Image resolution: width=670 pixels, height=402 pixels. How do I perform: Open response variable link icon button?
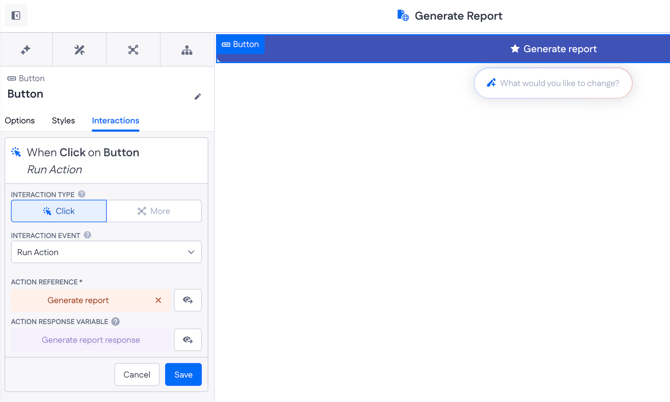point(188,340)
